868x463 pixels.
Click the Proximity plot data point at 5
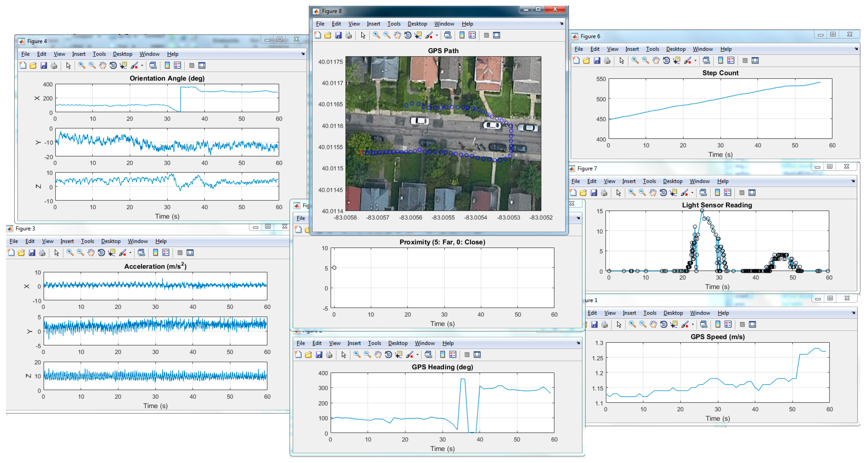point(334,267)
